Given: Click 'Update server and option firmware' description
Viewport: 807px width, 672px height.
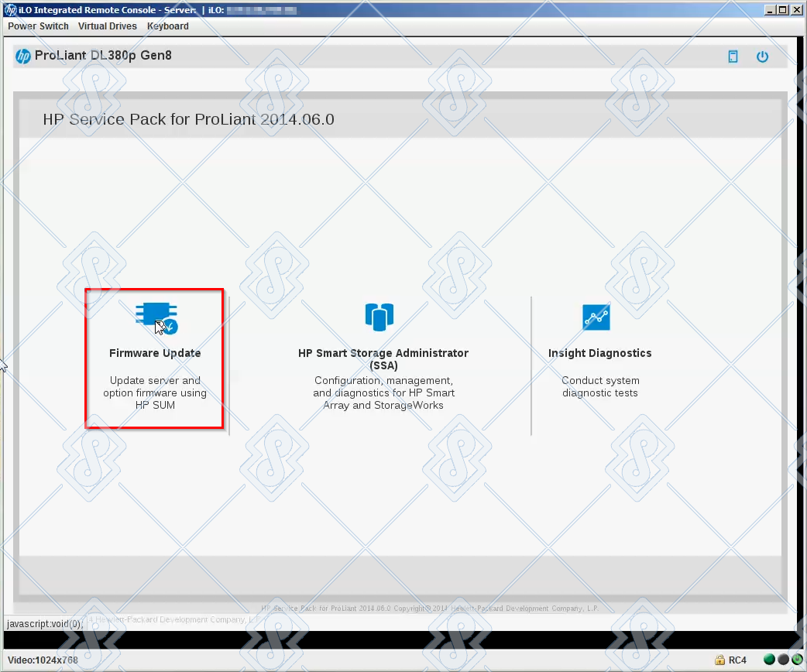Looking at the screenshot, I should click(155, 393).
